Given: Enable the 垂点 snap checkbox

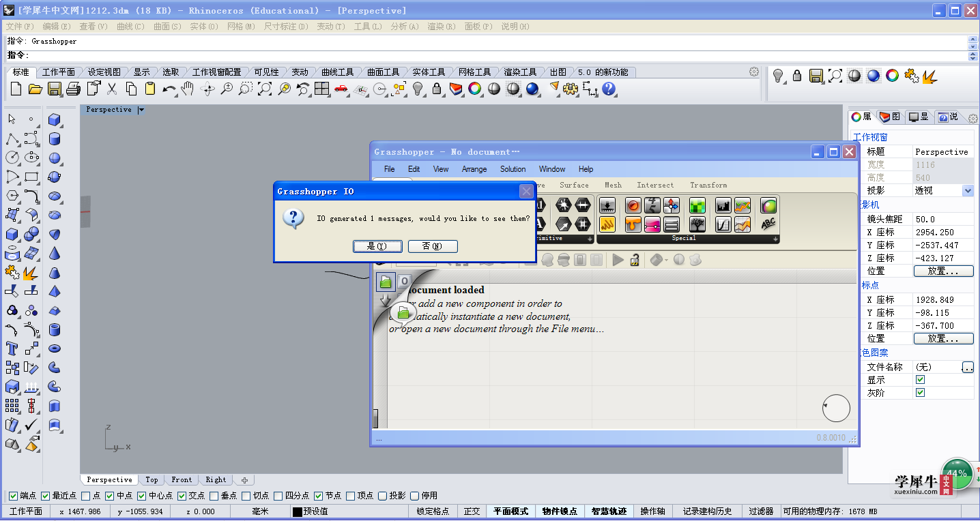Looking at the screenshot, I should pos(214,496).
